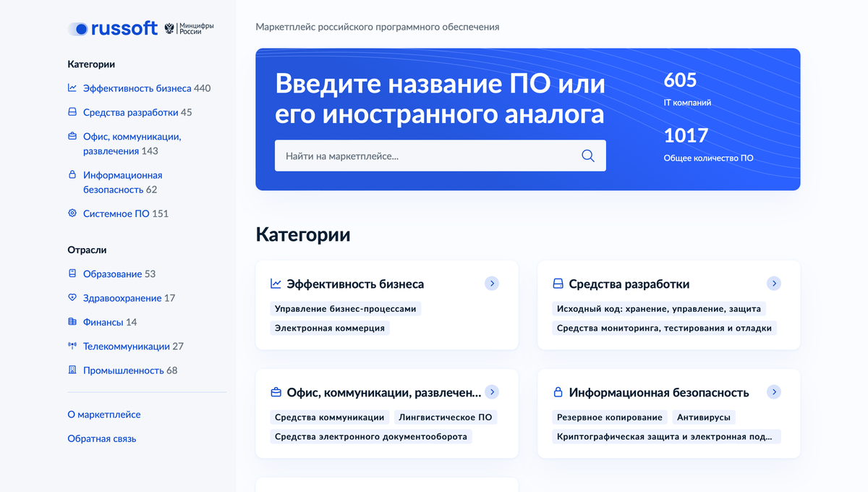
Task: Expand Информационная безопасность card with chevron
Action: click(x=774, y=392)
